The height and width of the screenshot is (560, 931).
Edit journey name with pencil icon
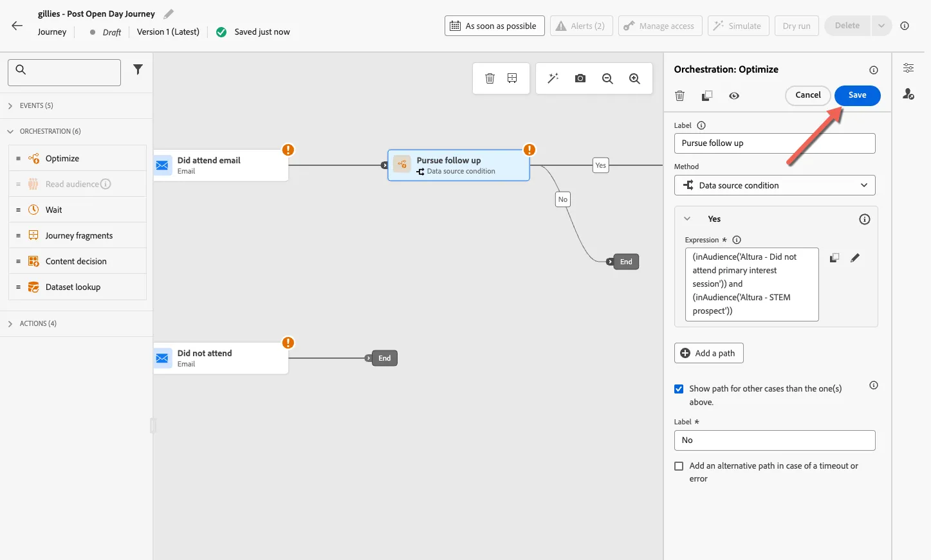point(169,14)
